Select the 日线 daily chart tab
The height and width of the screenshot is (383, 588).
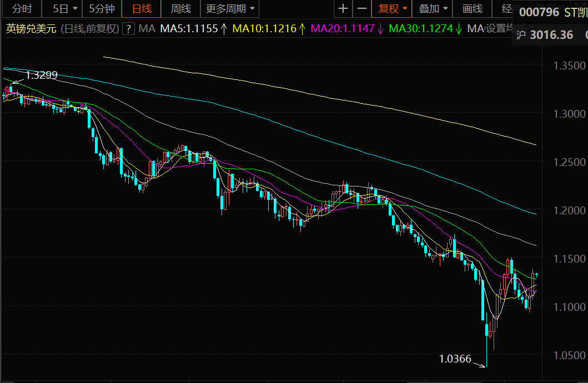click(x=142, y=9)
